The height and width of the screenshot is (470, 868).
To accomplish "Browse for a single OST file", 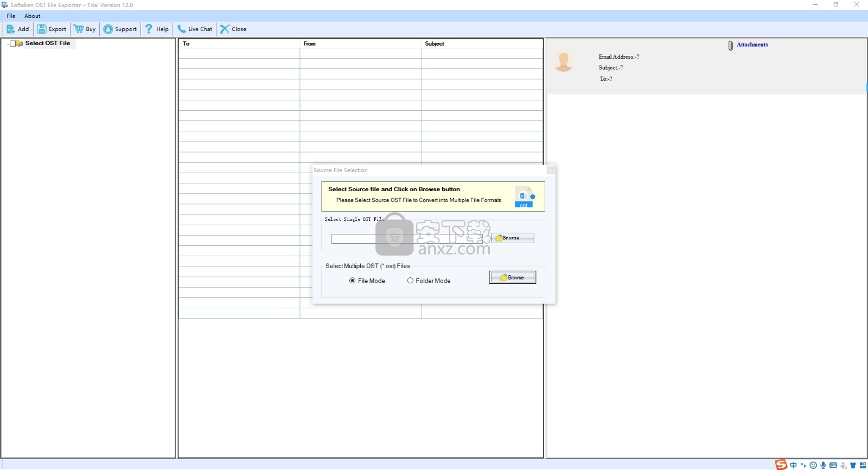I will (x=513, y=238).
